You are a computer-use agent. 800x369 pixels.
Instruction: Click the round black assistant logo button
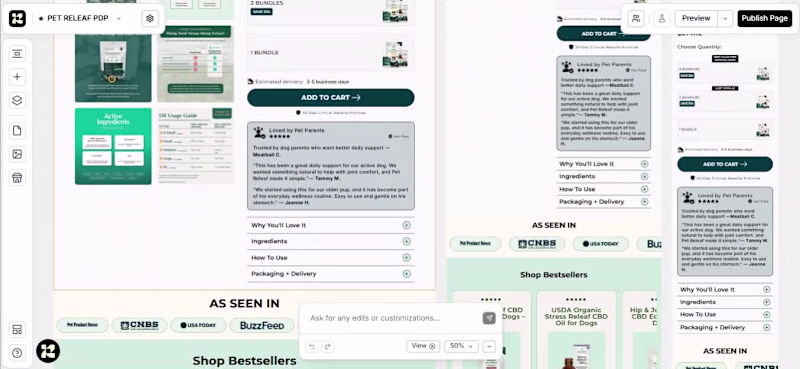tap(48, 351)
